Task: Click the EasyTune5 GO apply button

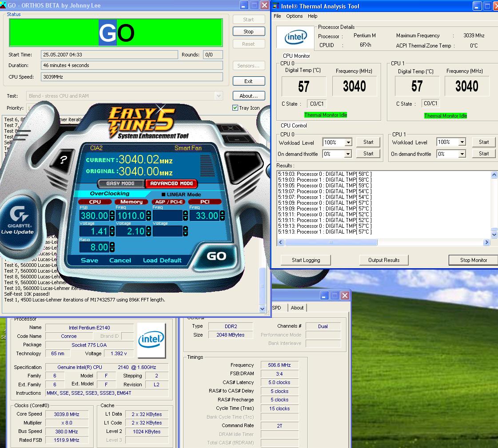Action: [x=216, y=256]
